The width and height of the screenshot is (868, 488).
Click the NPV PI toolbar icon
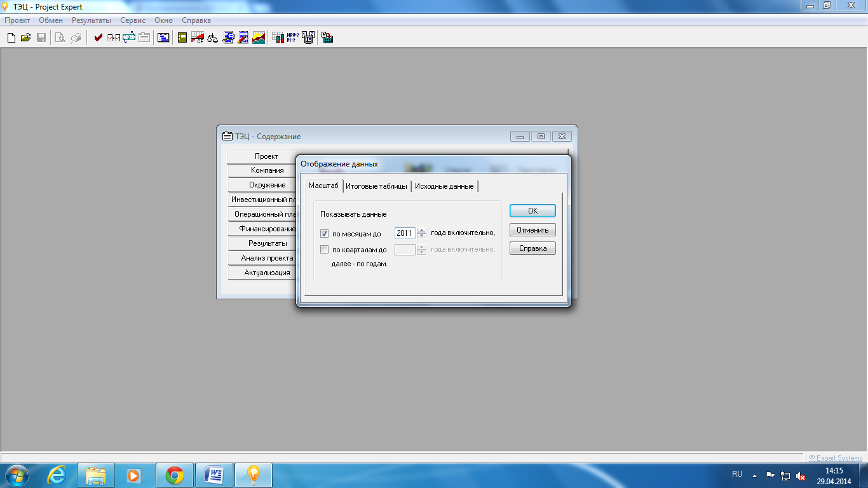(x=293, y=38)
